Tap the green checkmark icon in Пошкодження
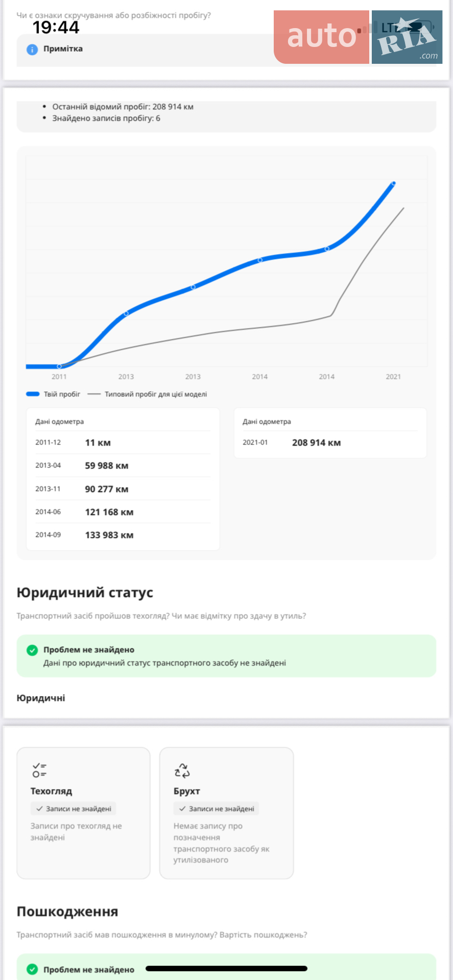The width and height of the screenshot is (453, 980). tap(32, 969)
